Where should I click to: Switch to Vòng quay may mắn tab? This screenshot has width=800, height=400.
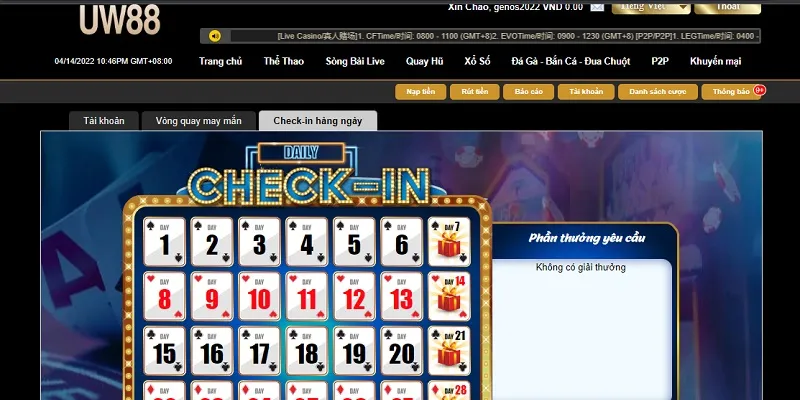[x=198, y=121]
